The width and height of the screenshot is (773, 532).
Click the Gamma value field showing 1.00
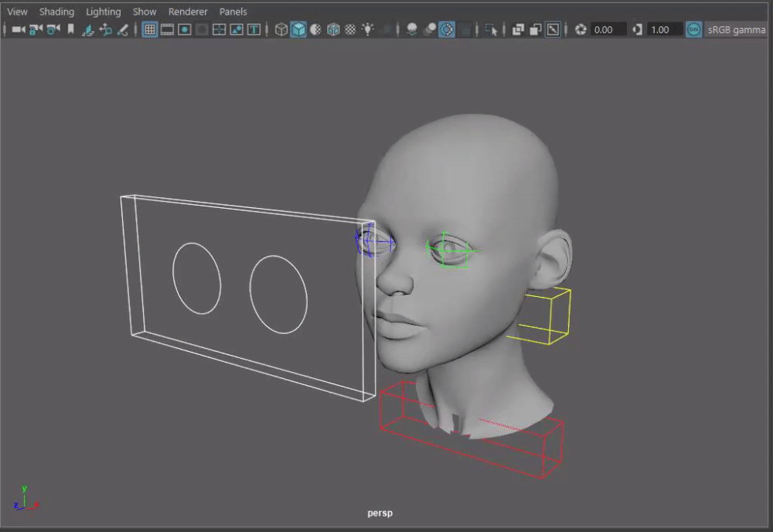(665, 29)
